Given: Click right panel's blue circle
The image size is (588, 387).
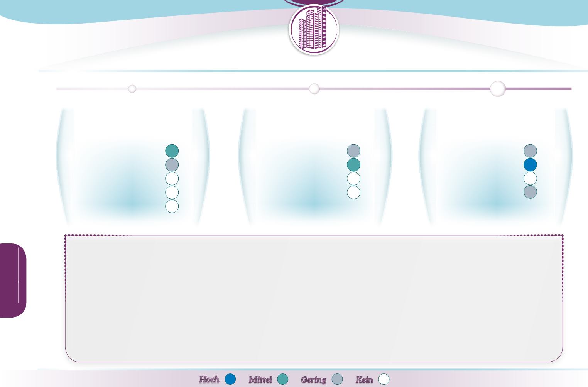Looking at the screenshot, I should 531,165.
